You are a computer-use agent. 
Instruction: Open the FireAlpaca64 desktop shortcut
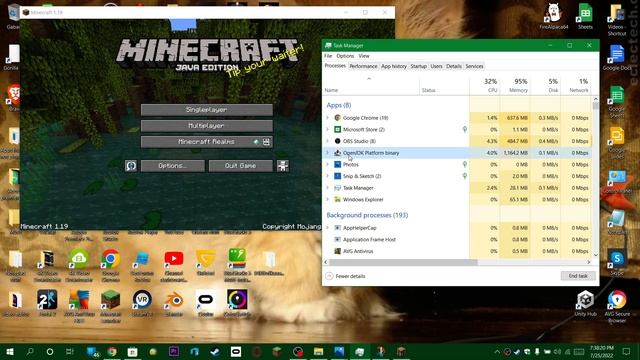pyautogui.click(x=553, y=17)
